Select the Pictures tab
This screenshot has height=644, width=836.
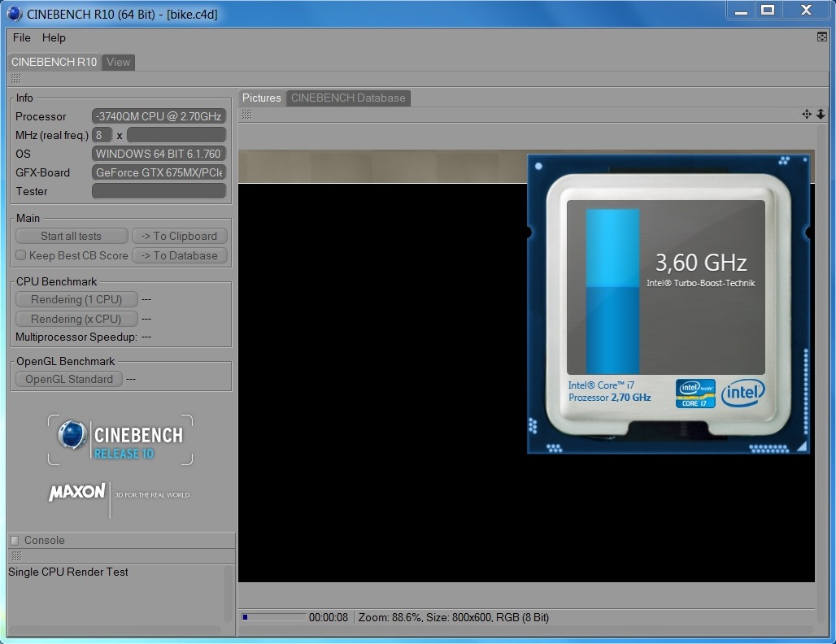point(262,98)
